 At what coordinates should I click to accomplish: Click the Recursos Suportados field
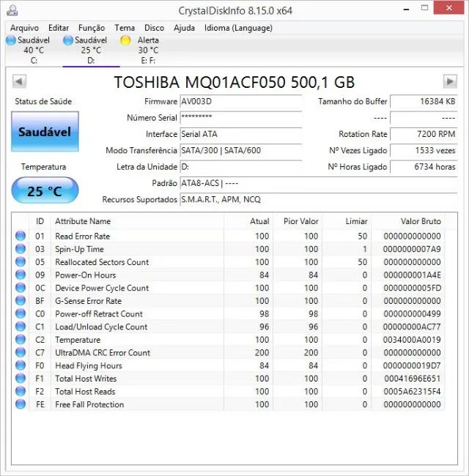(x=319, y=200)
